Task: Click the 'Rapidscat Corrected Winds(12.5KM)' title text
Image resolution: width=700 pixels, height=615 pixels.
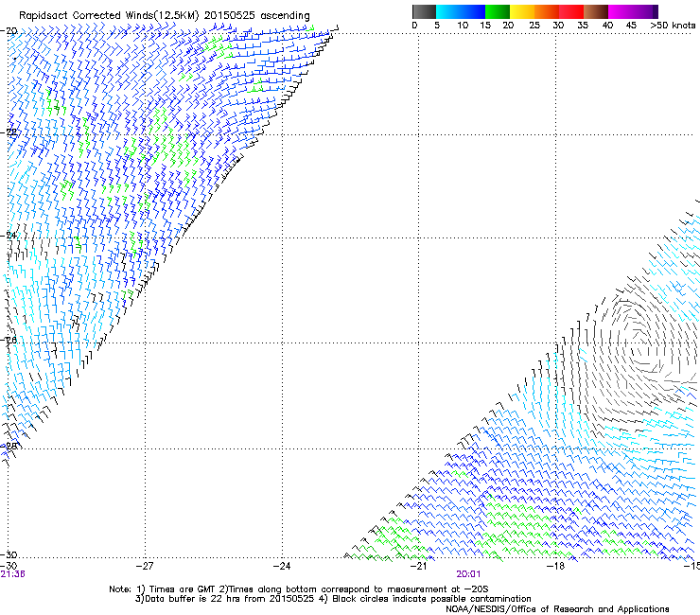Action: coord(109,16)
